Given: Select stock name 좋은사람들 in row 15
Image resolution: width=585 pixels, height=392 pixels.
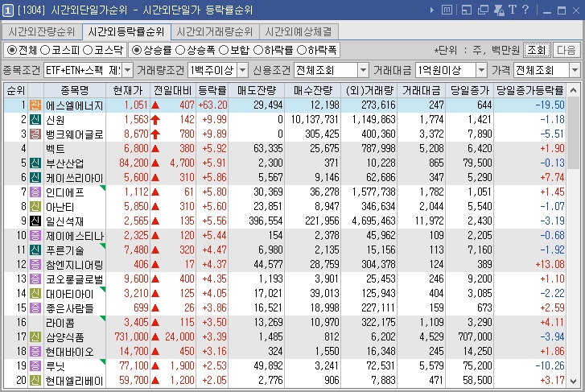Looking at the screenshot, I should click(x=70, y=308).
